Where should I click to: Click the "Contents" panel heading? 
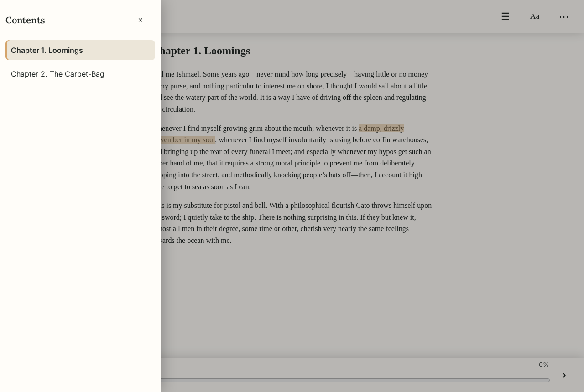pos(25,20)
